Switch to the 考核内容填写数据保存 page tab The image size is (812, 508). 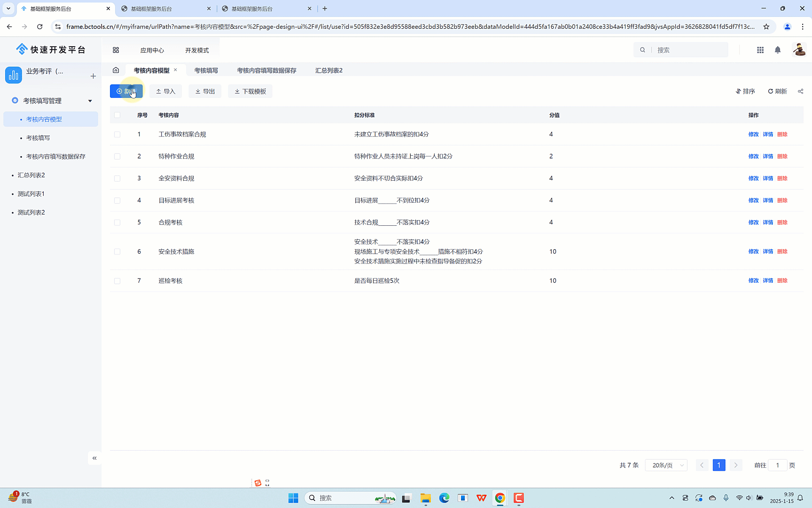pyautogui.click(x=266, y=70)
